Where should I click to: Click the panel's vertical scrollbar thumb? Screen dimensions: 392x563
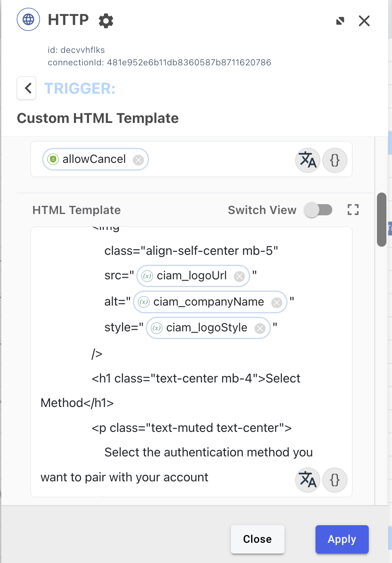tap(382, 220)
